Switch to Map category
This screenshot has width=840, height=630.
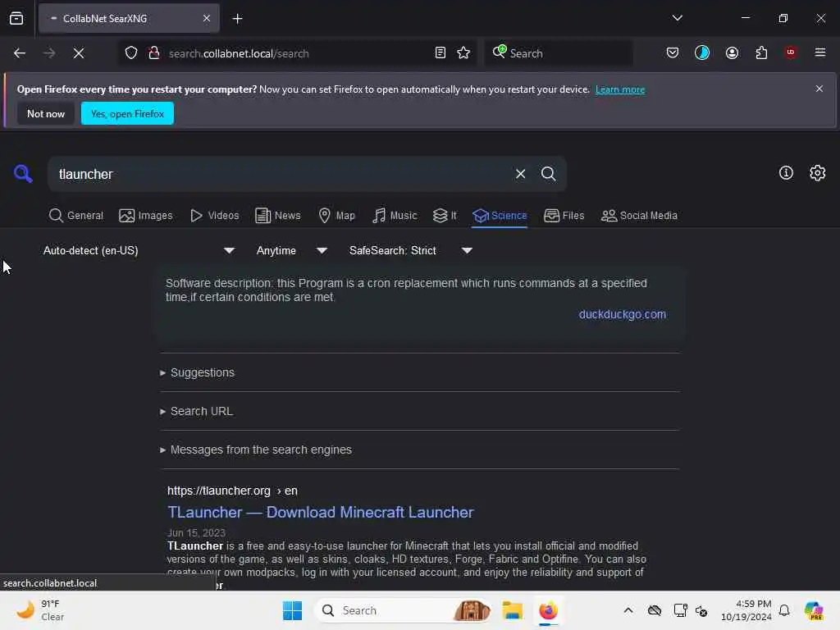click(336, 216)
